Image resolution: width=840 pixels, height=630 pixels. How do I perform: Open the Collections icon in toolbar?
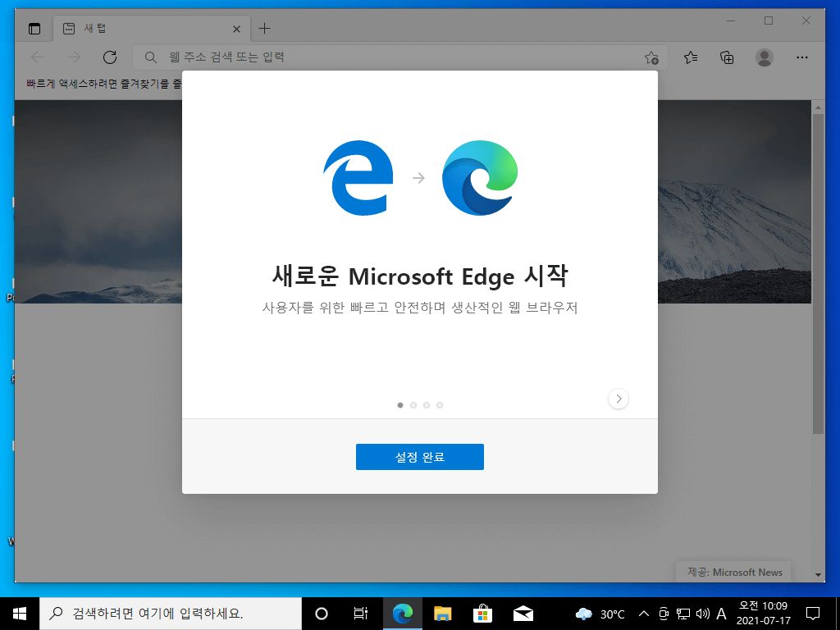pyautogui.click(x=727, y=57)
